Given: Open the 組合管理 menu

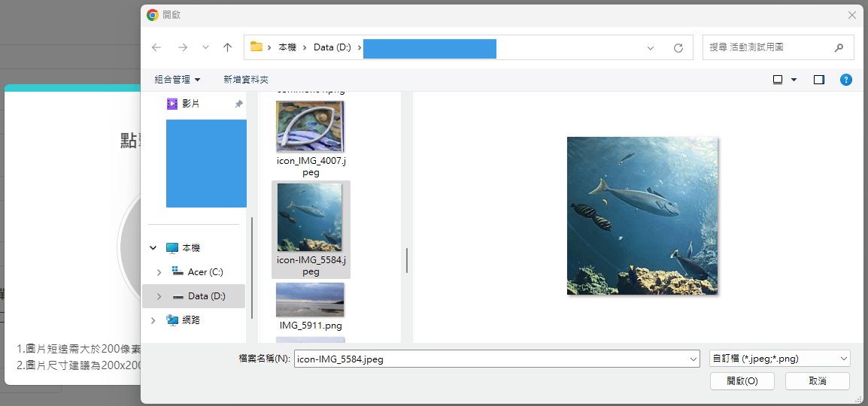Looking at the screenshot, I should pyautogui.click(x=178, y=80).
